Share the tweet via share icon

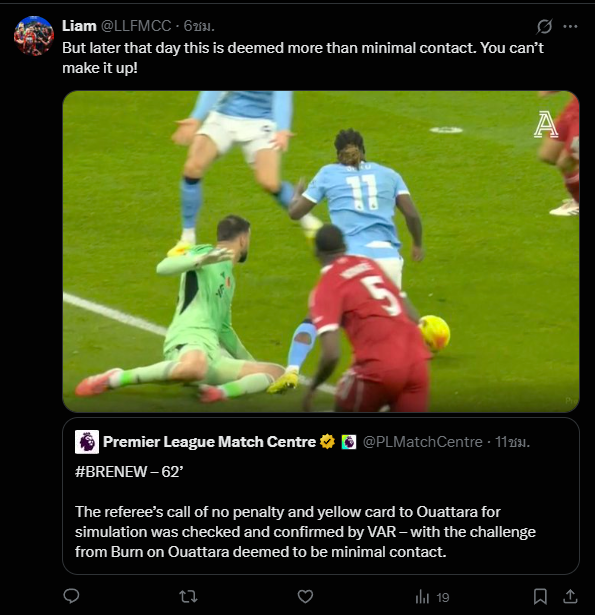pyautogui.click(x=570, y=596)
